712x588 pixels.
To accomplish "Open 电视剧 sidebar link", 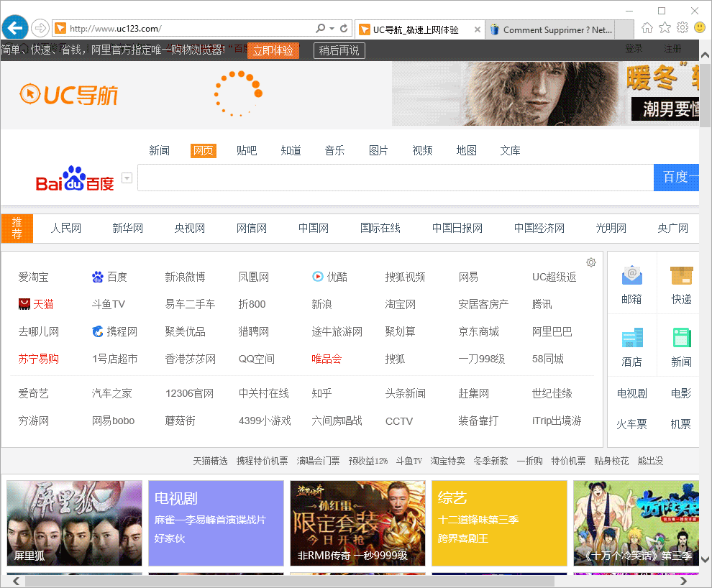I will pos(631,393).
